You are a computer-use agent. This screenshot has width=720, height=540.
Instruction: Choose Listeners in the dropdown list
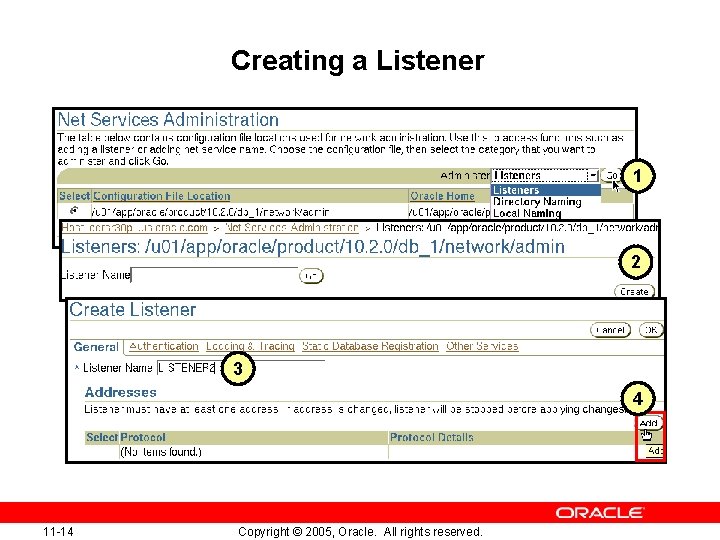(x=546, y=190)
